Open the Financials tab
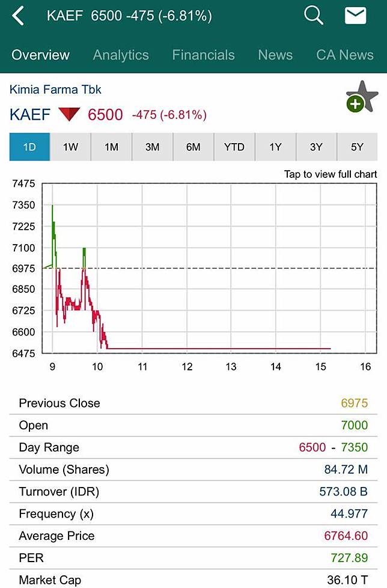Image resolution: width=387 pixels, height=588 pixels. (x=204, y=55)
